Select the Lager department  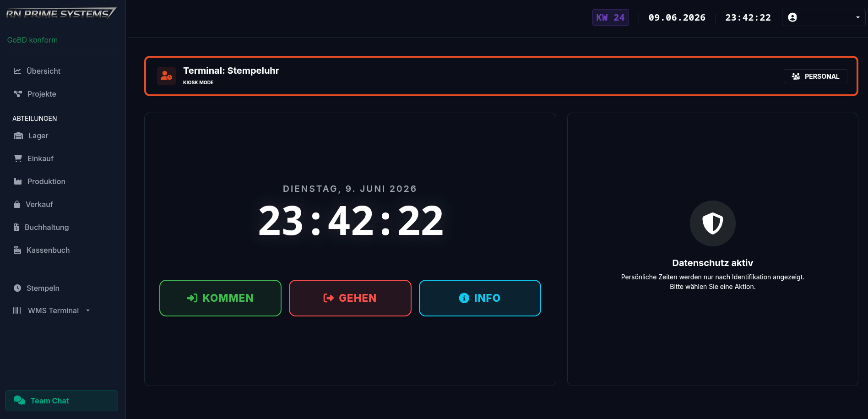(62, 136)
